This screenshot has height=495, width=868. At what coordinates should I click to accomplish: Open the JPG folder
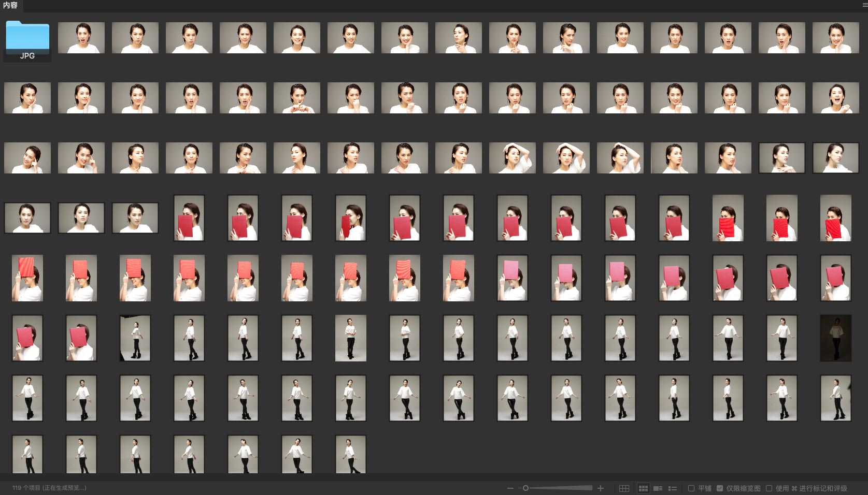click(27, 38)
